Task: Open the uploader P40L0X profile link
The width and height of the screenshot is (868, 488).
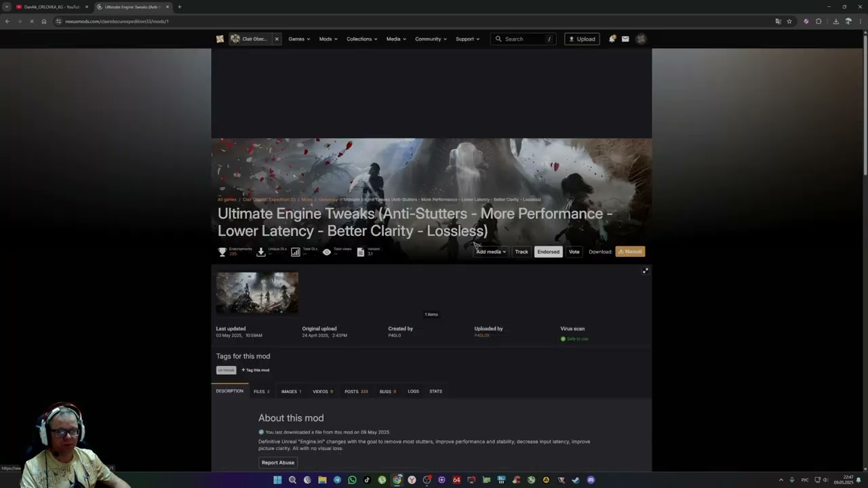Action: point(481,335)
